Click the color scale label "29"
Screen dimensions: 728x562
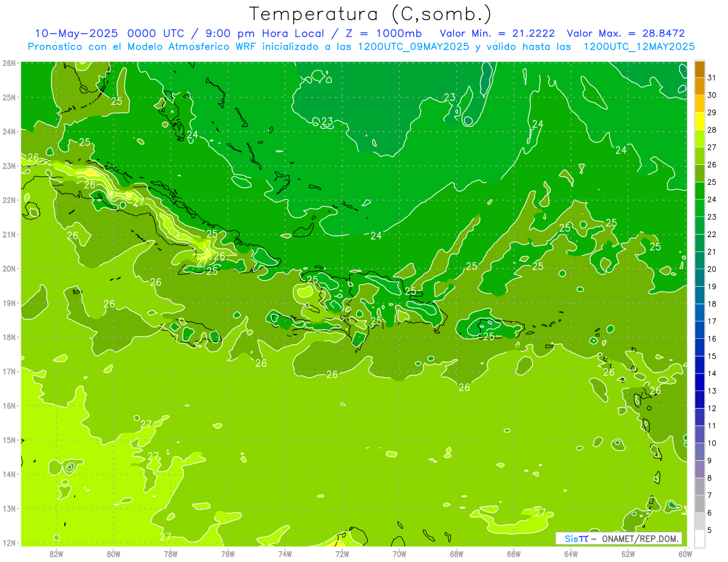pyautogui.click(x=712, y=112)
